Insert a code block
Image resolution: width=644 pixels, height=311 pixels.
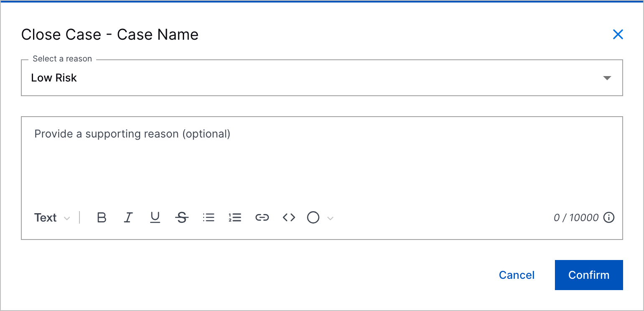289,218
